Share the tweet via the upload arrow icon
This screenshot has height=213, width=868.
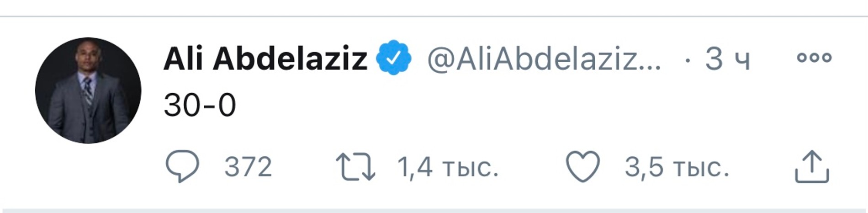[x=811, y=167]
